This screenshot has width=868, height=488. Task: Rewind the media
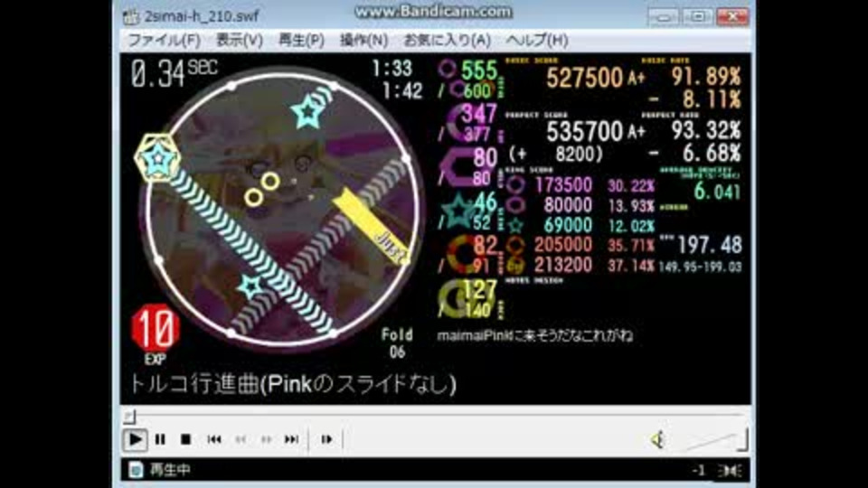coord(241,440)
